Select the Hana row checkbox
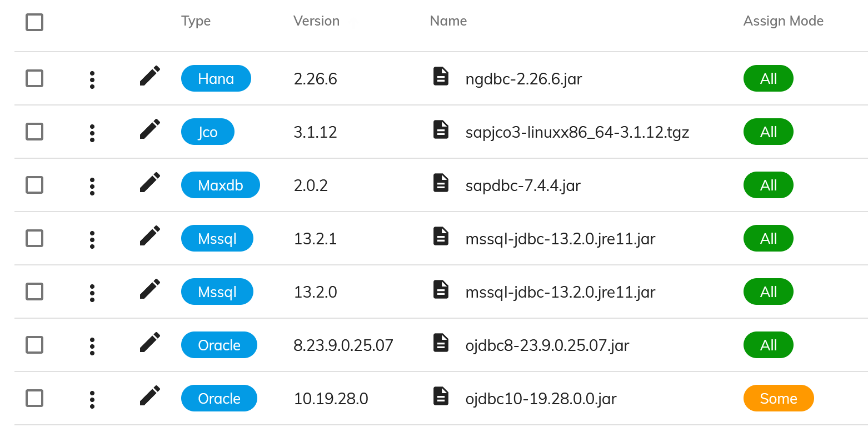The width and height of the screenshot is (868, 427). pyautogui.click(x=34, y=78)
